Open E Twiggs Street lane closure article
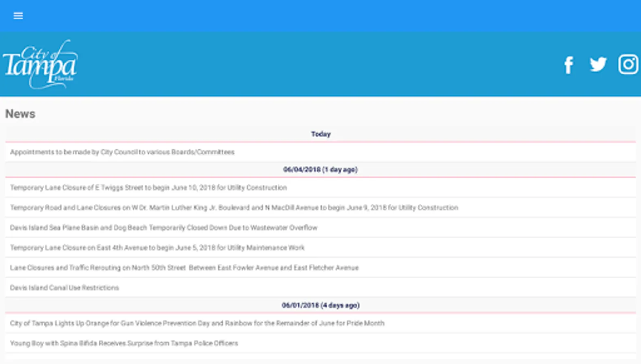641x364 pixels. pyautogui.click(x=320, y=188)
